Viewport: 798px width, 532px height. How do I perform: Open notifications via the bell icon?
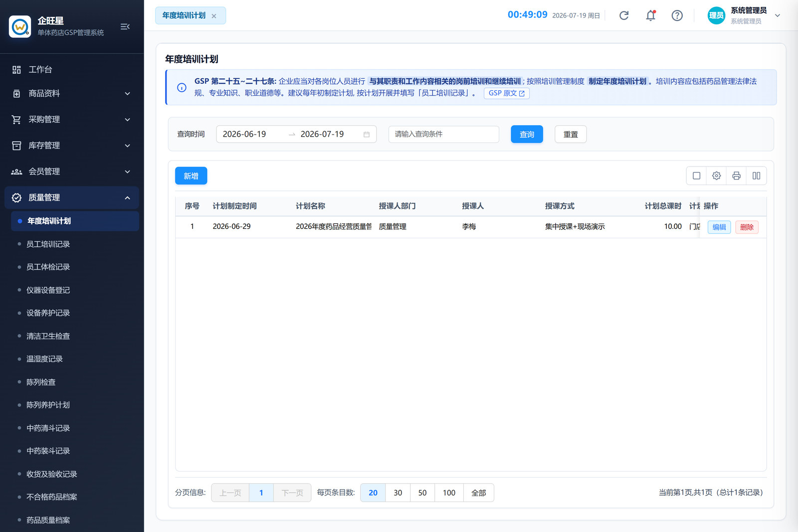point(650,15)
